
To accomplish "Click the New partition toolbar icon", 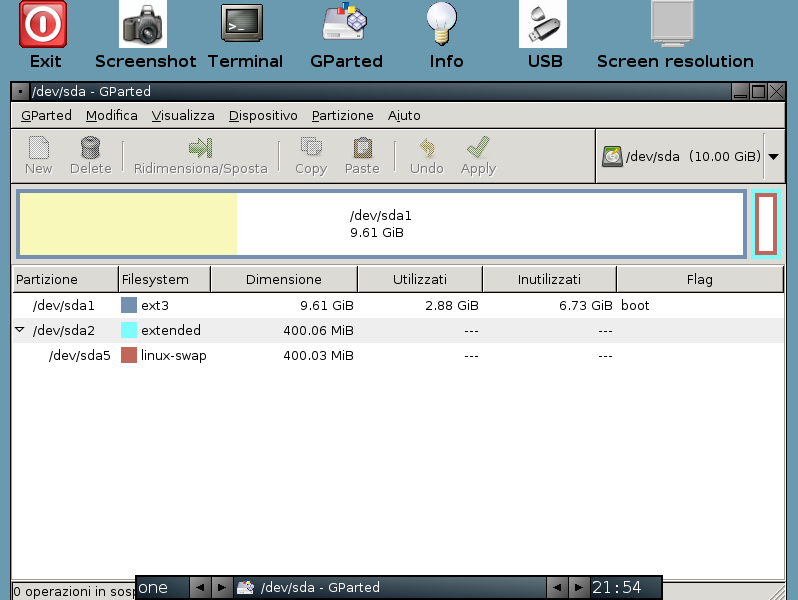I will coord(39,148).
